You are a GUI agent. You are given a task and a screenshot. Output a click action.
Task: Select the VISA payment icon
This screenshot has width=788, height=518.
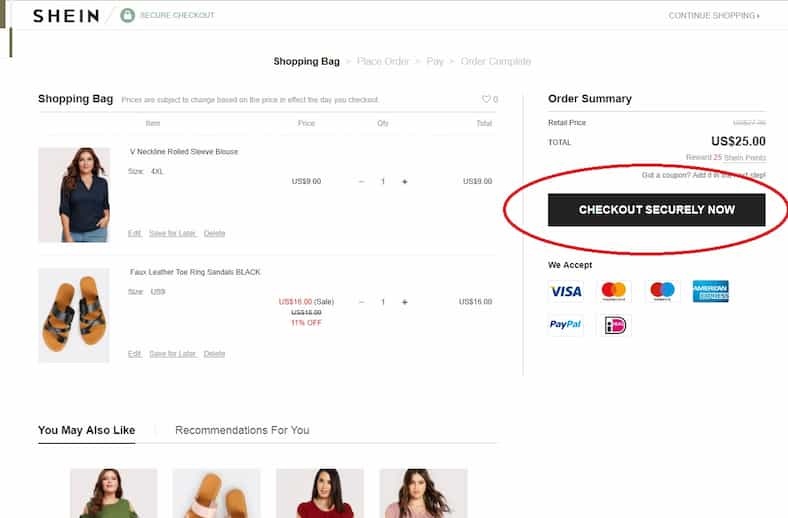566,291
